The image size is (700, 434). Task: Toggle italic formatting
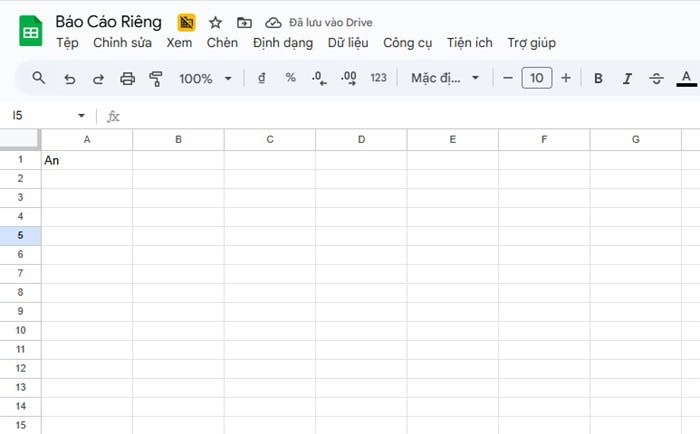[x=627, y=78]
